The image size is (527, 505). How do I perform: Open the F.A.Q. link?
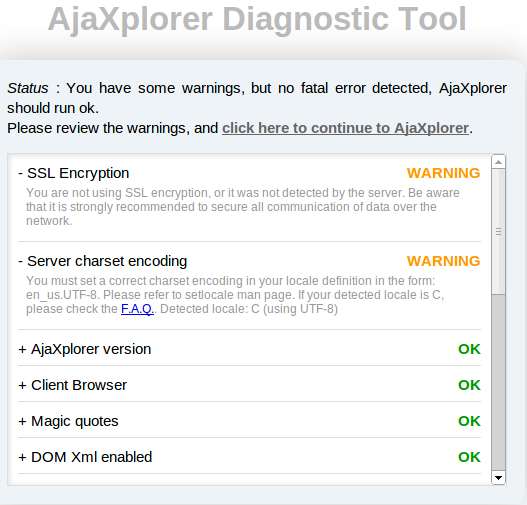(x=137, y=309)
